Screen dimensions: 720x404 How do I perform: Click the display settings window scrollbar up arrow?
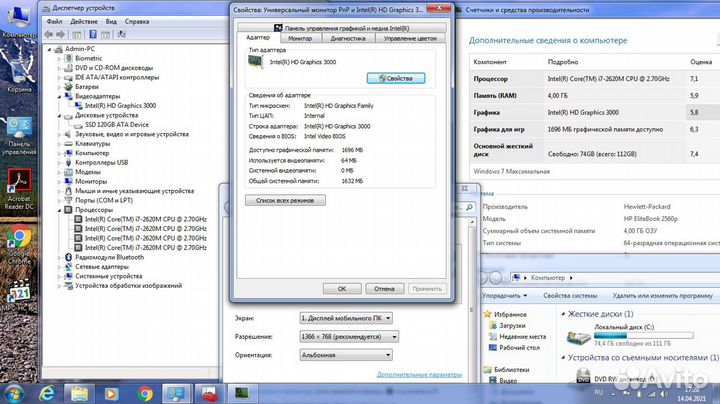(472, 223)
